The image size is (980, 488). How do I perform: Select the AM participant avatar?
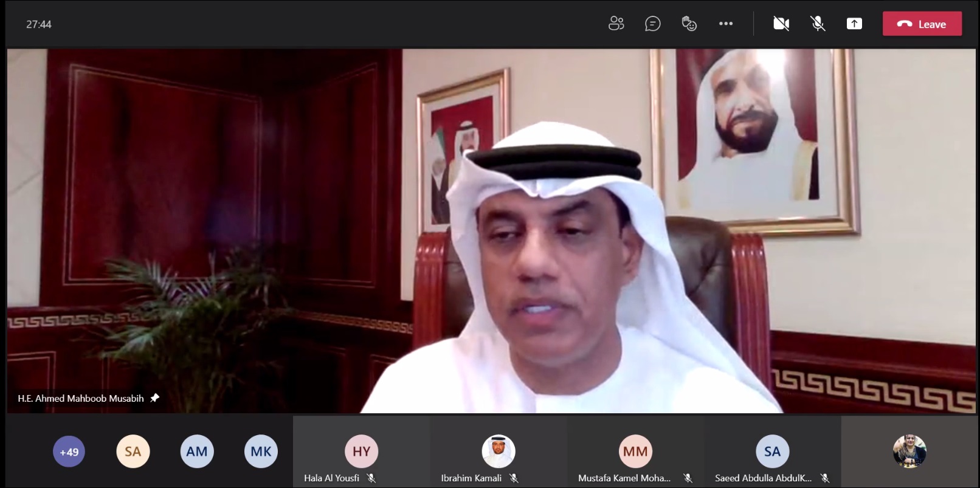click(197, 452)
